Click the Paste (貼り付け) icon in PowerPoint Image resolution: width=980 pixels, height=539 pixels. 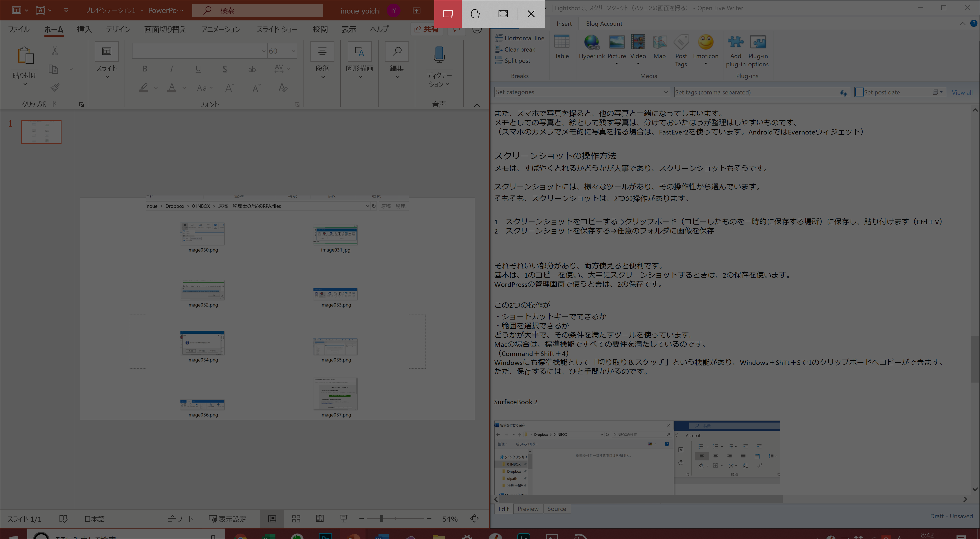click(25, 56)
